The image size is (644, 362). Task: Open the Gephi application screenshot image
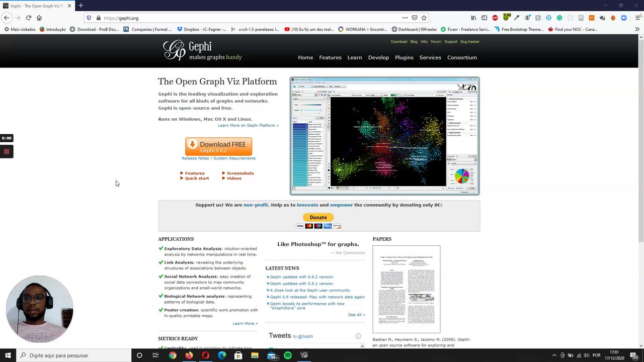click(385, 136)
